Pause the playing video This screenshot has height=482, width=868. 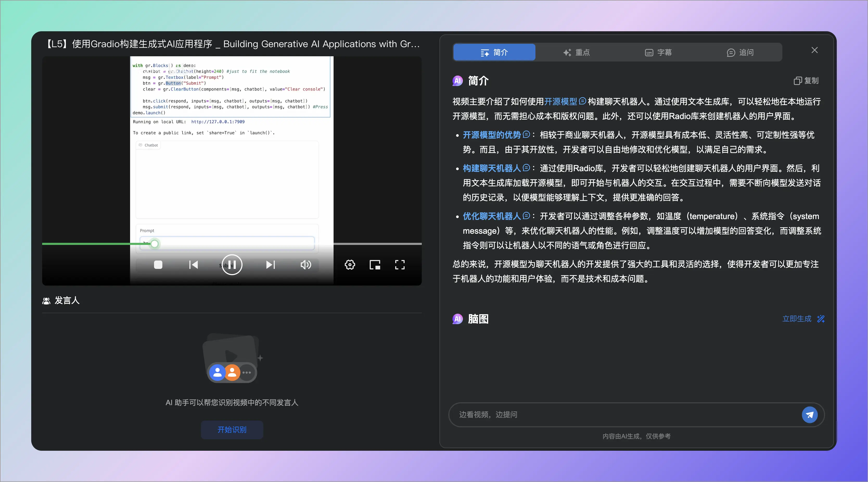click(x=232, y=265)
